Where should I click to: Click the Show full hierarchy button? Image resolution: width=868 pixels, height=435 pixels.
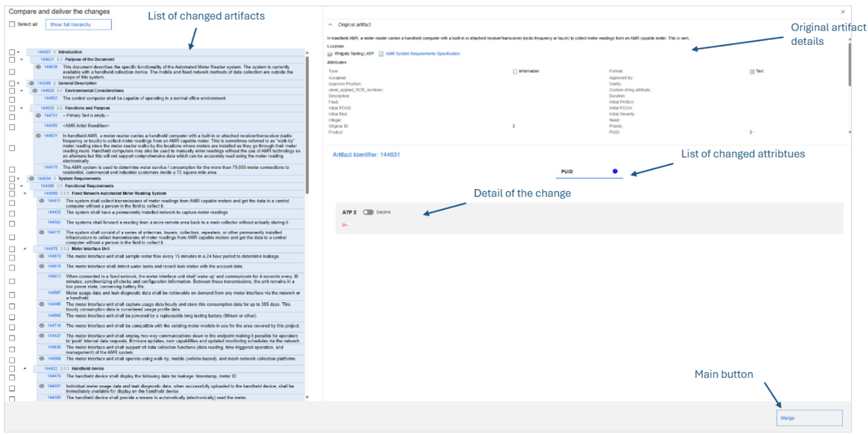pyautogui.click(x=78, y=24)
